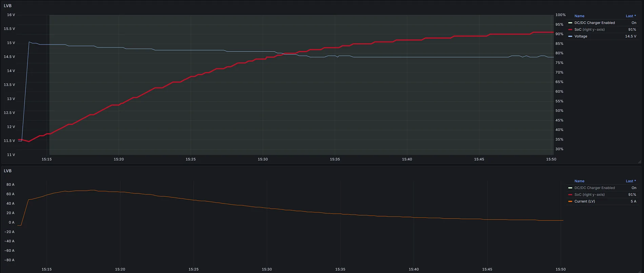Click the orange Current (LV) color swatch
This screenshot has height=273, width=644.
tap(570, 201)
